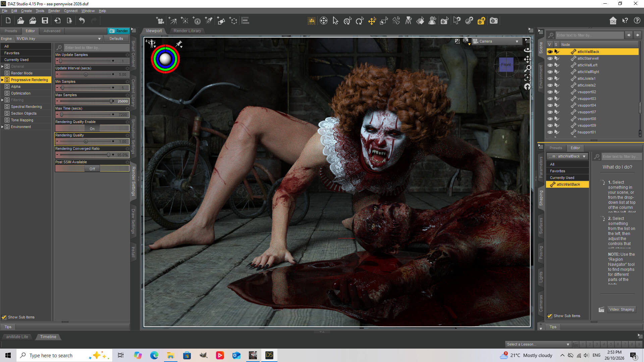Click the Defaults button

pyautogui.click(x=116, y=39)
